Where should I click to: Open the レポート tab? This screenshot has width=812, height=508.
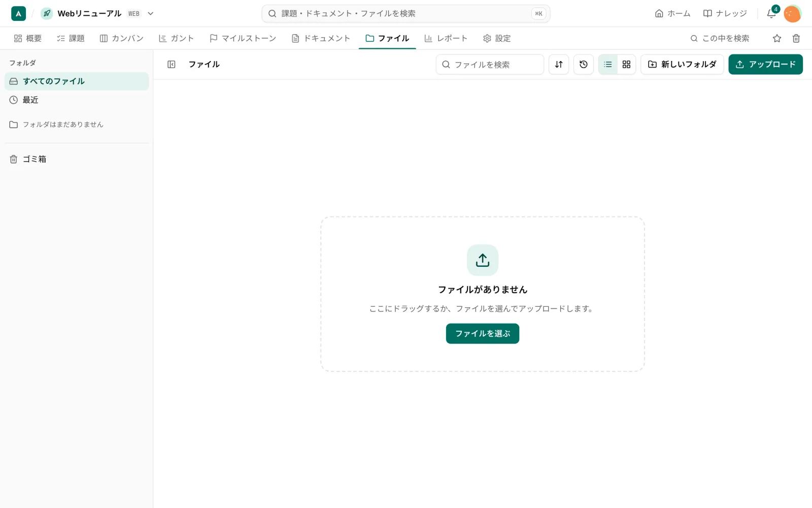click(446, 38)
